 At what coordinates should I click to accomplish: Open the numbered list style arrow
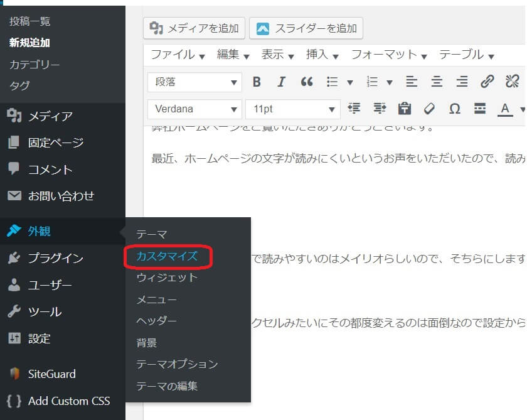pos(390,82)
